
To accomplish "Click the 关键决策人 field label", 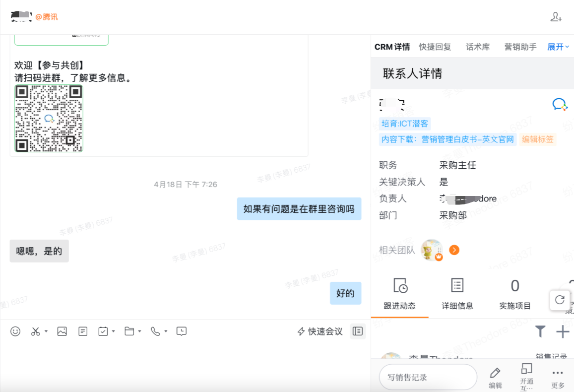I will coord(402,182).
